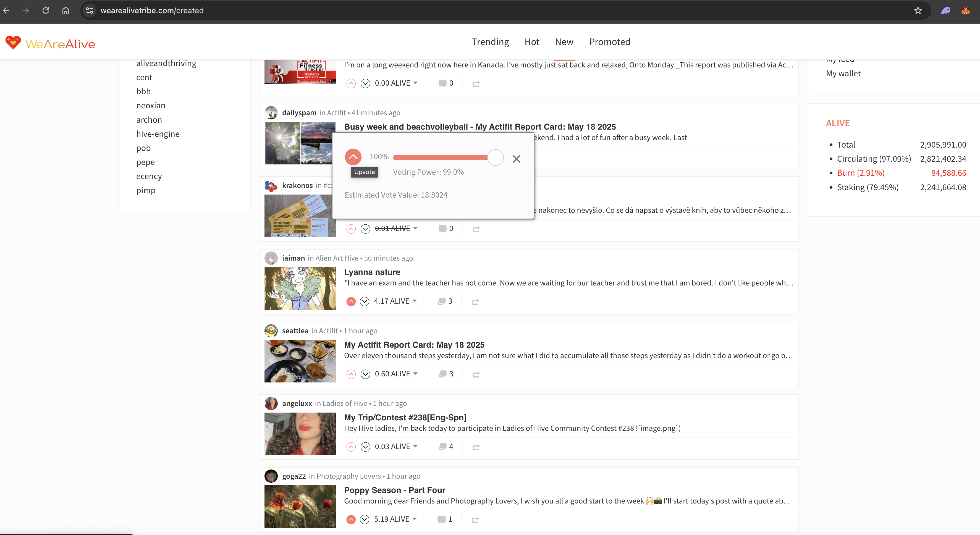Open the comment on Poppy Season post

445,519
